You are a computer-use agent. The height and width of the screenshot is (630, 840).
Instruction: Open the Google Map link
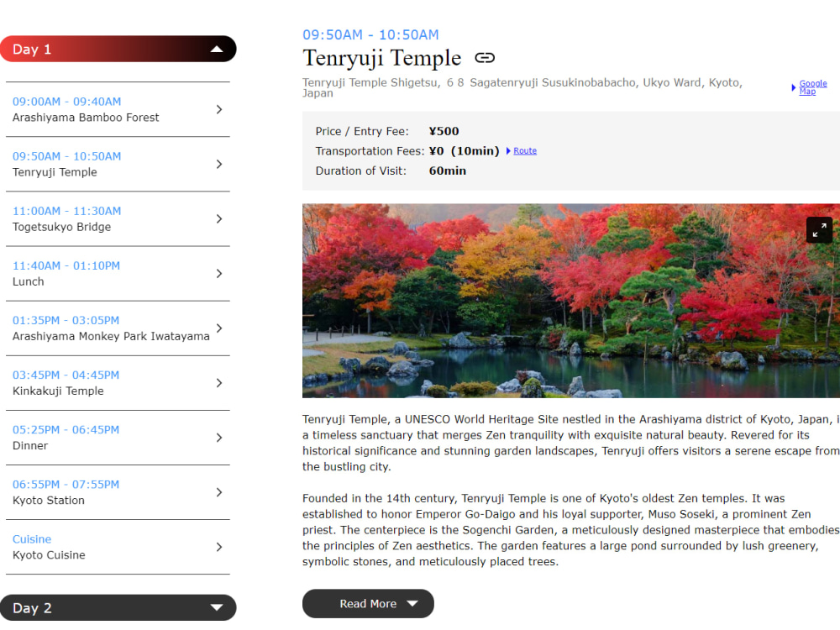(x=812, y=87)
